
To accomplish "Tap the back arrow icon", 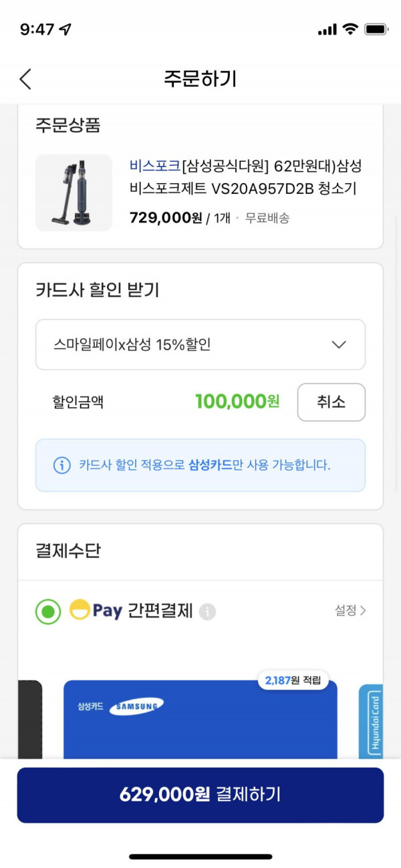I will click(25, 79).
